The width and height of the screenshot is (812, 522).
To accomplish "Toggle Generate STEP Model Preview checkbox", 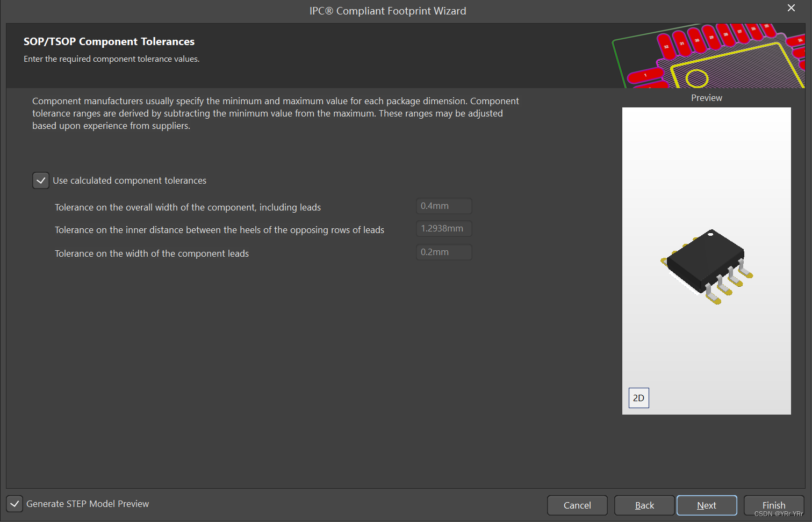I will (15, 504).
